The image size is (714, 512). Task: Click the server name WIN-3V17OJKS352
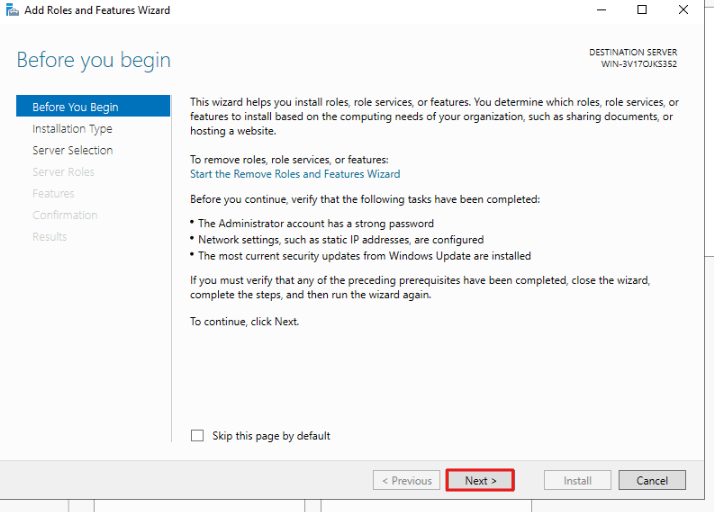[639, 64]
